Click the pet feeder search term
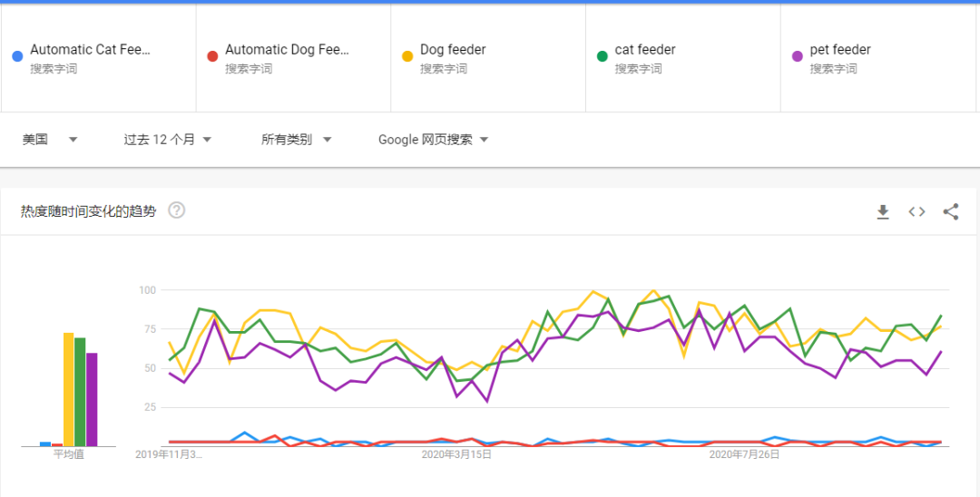 (840, 50)
